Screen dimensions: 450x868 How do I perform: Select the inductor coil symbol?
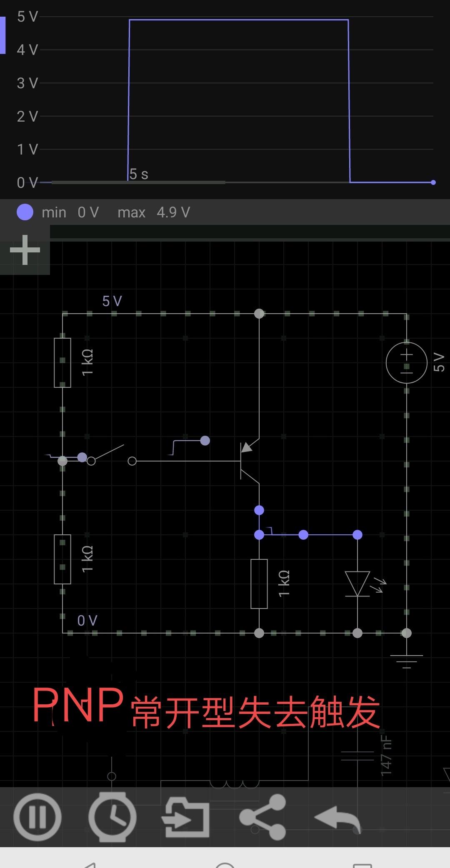click(235, 784)
